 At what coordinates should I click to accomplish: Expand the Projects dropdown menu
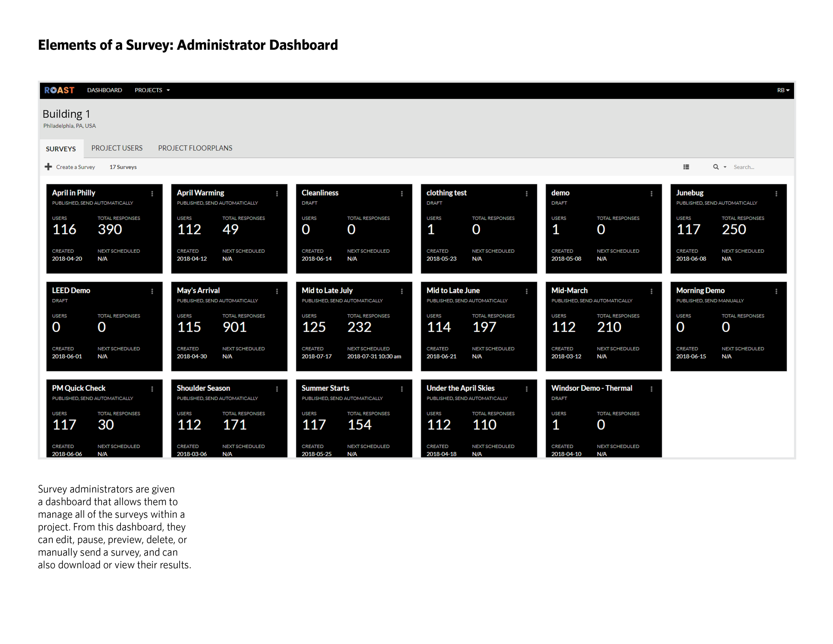click(x=152, y=90)
